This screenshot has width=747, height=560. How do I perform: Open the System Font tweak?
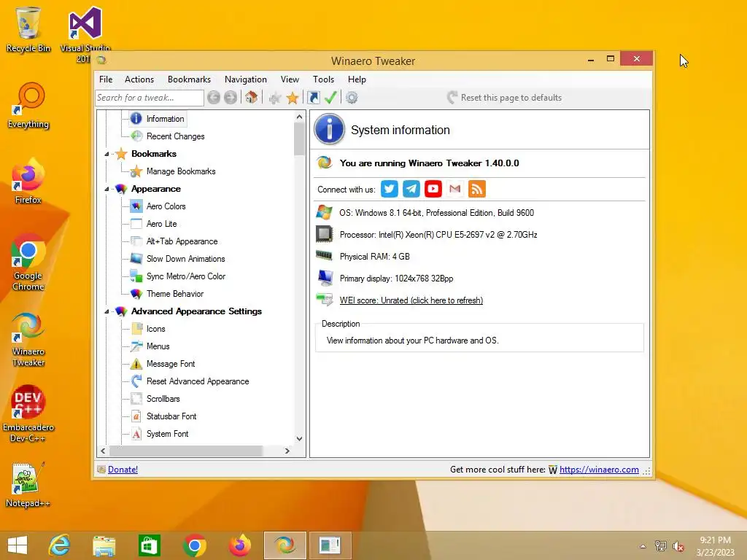click(x=167, y=434)
